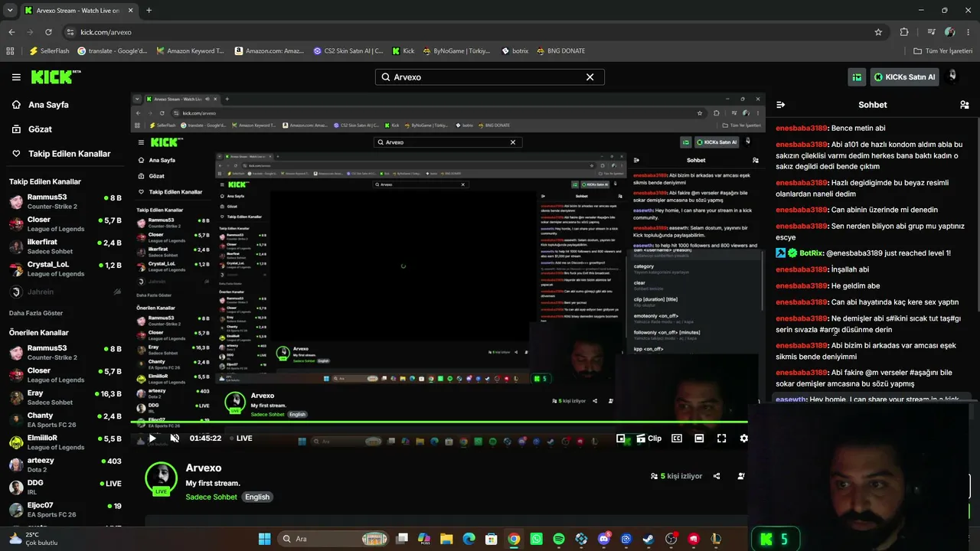Click the English language tag

coord(257,497)
